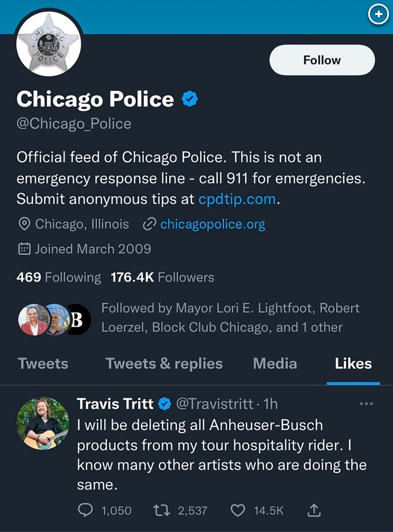Open Chicago Police profile picture

coord(49,44)
